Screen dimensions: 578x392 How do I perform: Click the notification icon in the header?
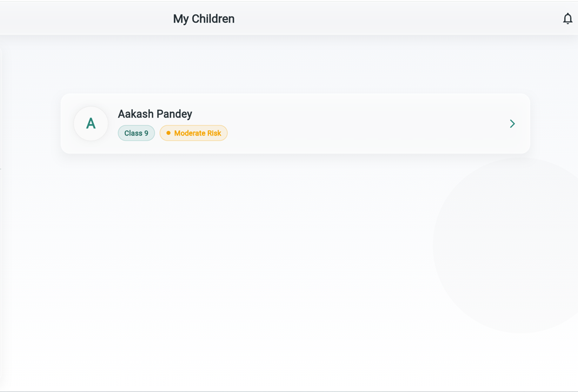click(x=567, y=18)
